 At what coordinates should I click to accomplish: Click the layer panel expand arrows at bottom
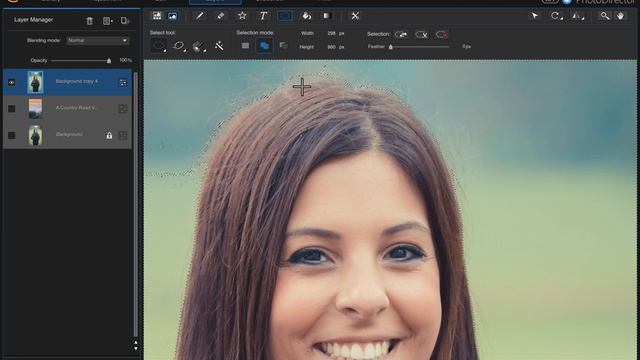click(x=136, y=346)
